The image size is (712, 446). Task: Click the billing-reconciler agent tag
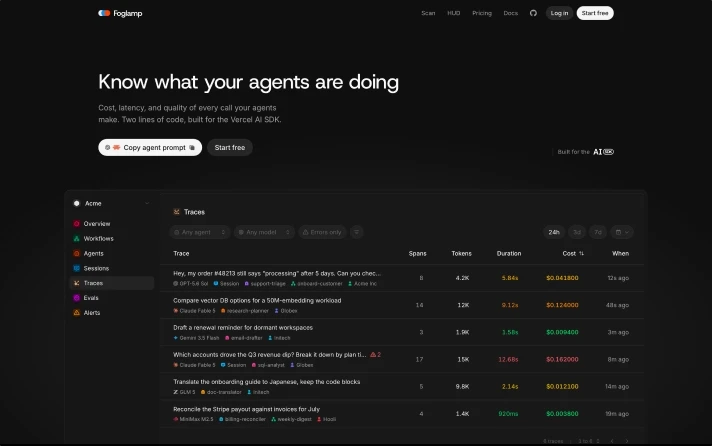pos(242,419)
